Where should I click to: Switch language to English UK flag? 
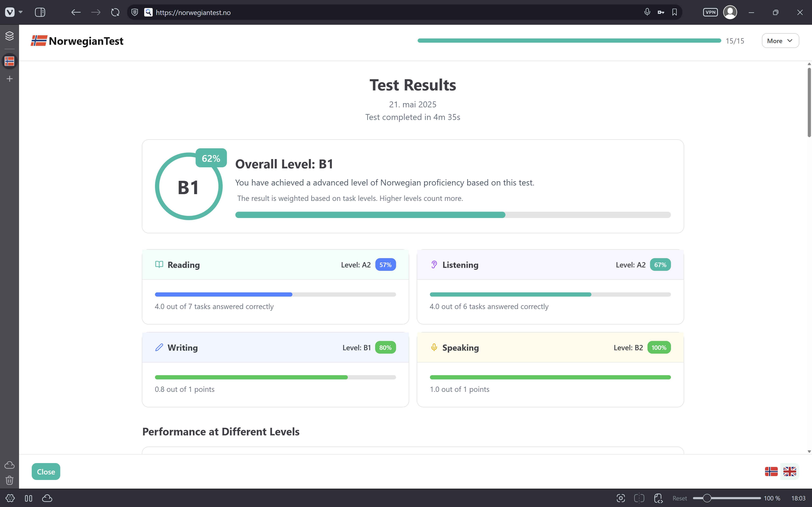790,472
